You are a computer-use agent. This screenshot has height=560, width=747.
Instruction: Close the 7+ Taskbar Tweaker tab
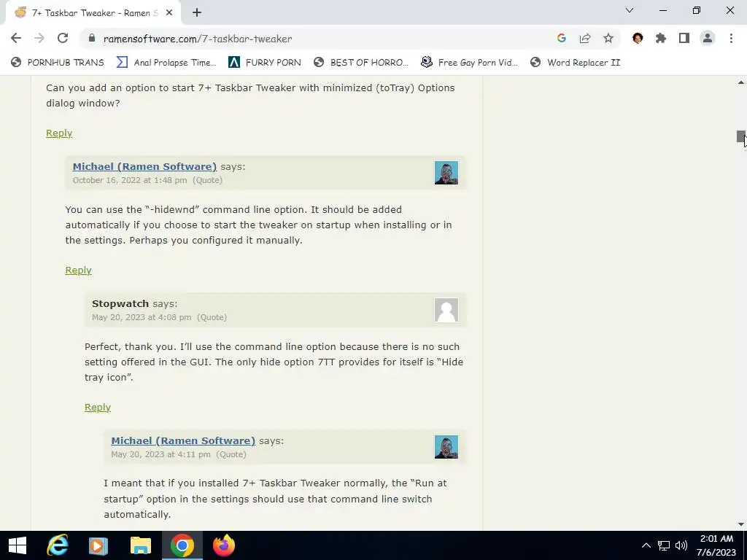pyautogui.click(x=169, y=13)
